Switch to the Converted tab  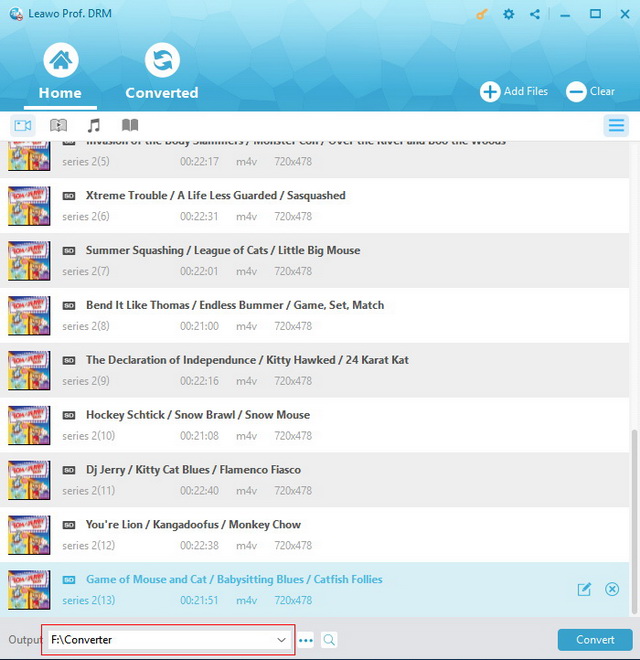click(x=162, y=72)
